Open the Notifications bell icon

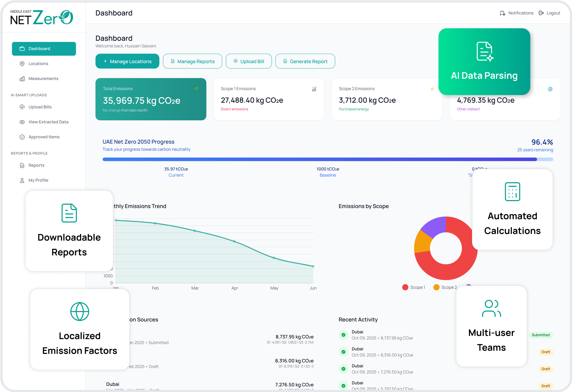point(502,13)
